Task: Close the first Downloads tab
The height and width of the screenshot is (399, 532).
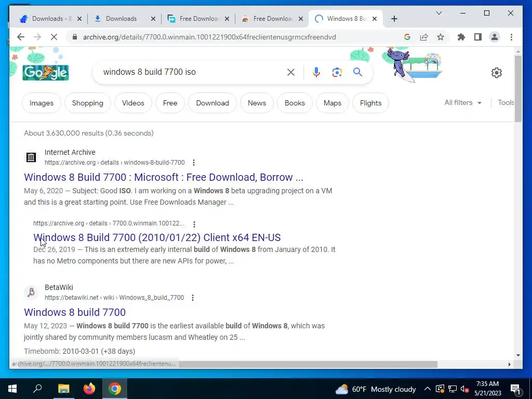Action: [x=79, y=19]
